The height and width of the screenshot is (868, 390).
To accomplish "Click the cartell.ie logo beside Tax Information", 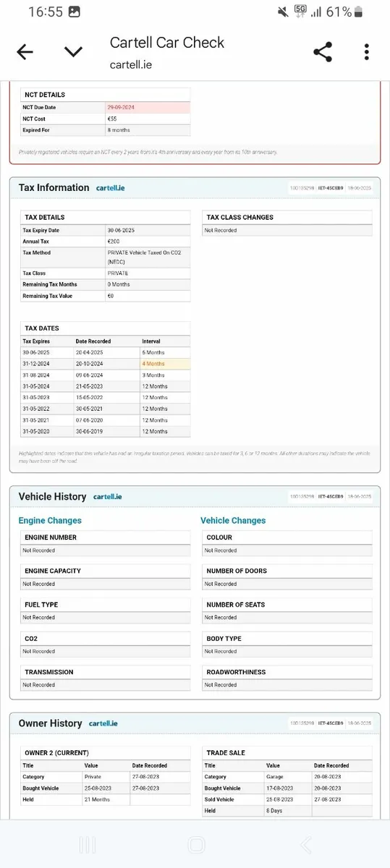I will click(x=111, y=188).
